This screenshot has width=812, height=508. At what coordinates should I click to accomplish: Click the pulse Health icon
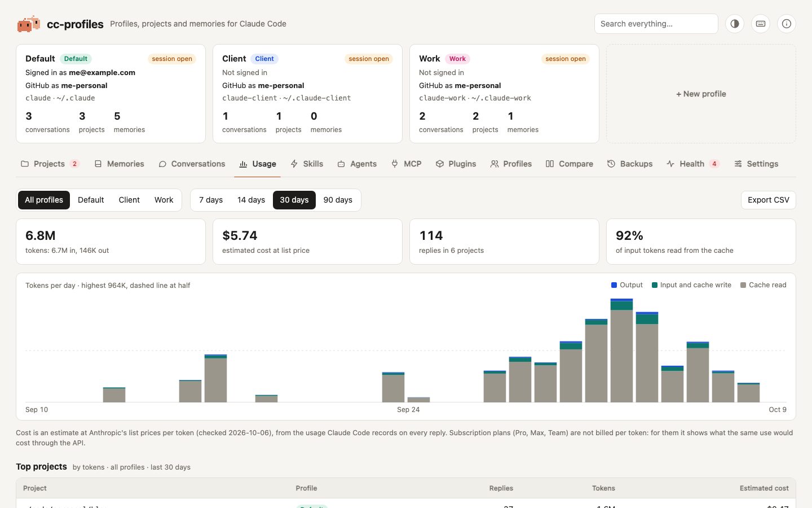click(670, 164)
